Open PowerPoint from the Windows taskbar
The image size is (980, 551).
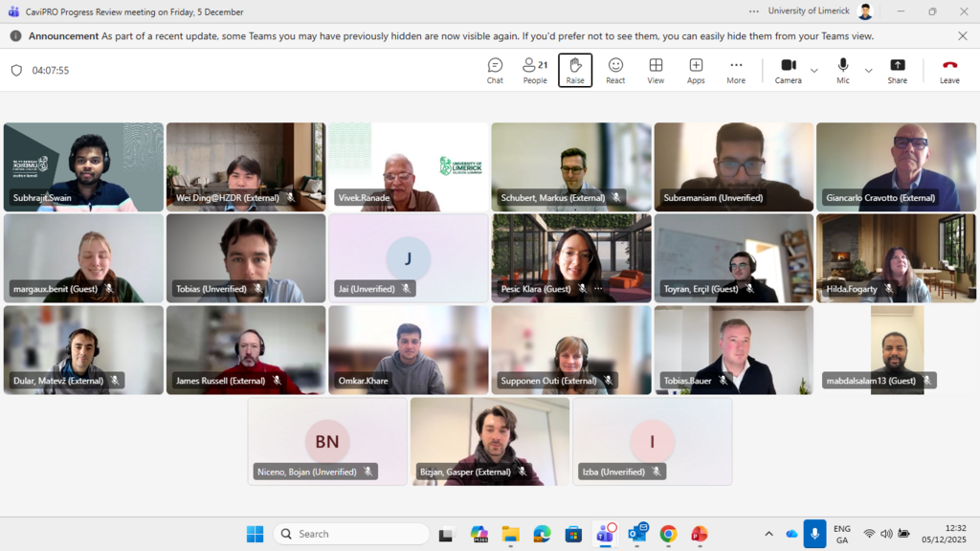(700, 534)
